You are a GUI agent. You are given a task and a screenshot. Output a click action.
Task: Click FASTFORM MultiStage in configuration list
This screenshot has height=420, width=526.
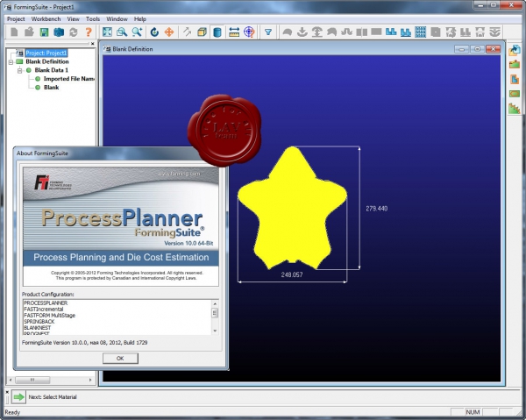50,316
